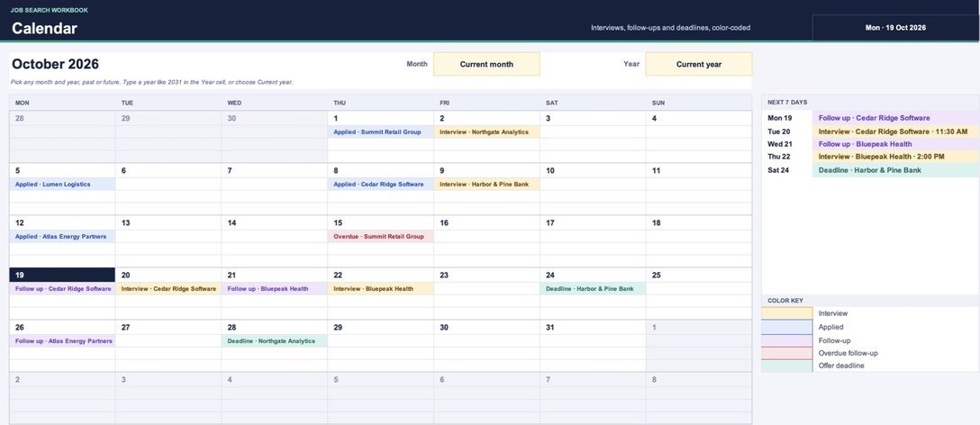The width and height of the screenshot is (980, 425).
Task: Click the Overdue follow-up legend label
Action: pos(850,353)
